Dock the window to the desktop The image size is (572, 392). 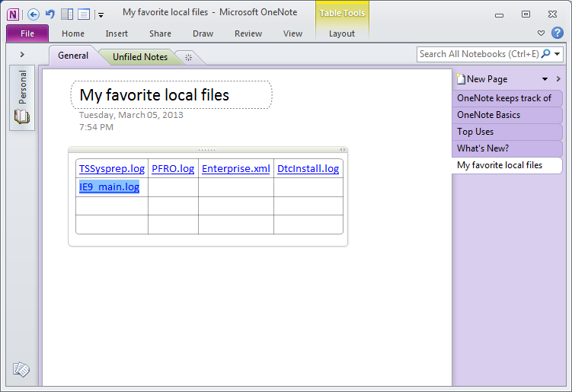point(67,14)
